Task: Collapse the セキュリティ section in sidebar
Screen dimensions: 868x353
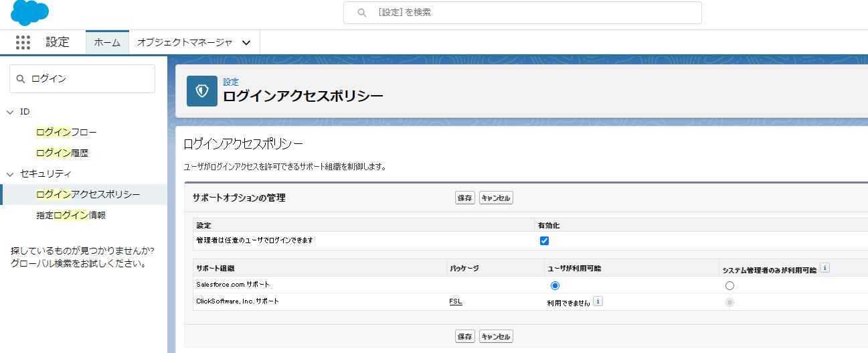Action: pos(10,174)
